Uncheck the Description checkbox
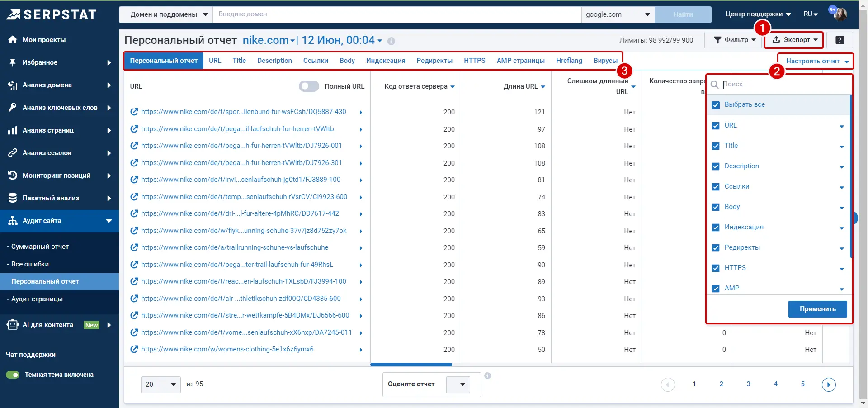The width and height of the screenshot is (868, 408). click(x=716, y=166)
